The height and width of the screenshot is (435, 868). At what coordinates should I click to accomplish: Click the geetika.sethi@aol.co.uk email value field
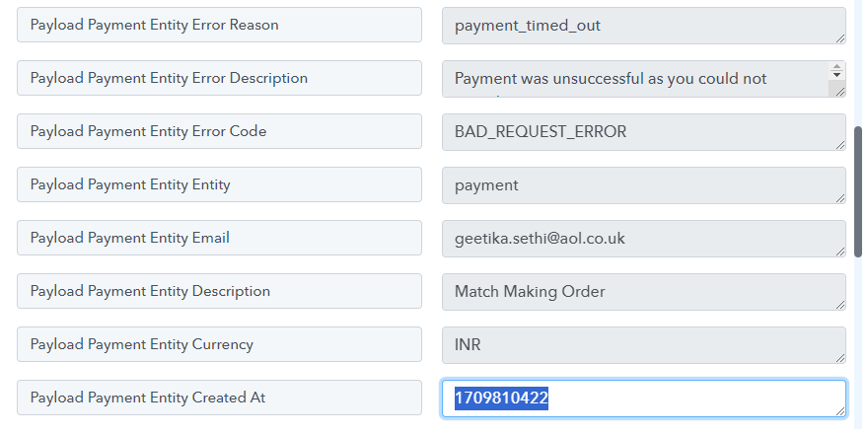644,239
